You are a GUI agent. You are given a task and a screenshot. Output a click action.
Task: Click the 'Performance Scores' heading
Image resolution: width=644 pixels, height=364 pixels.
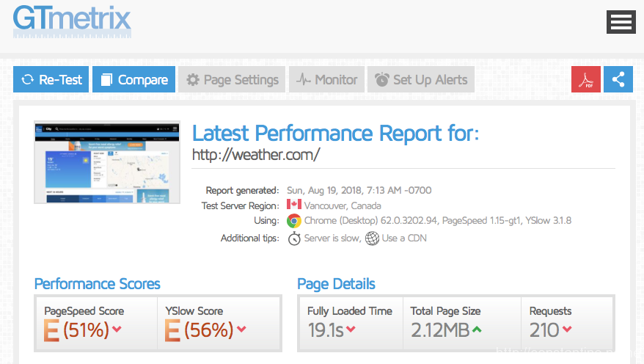pos(98,284)
